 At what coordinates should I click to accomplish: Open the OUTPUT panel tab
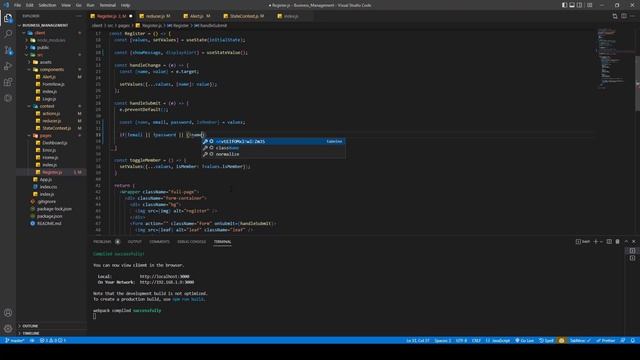[135, 242]
